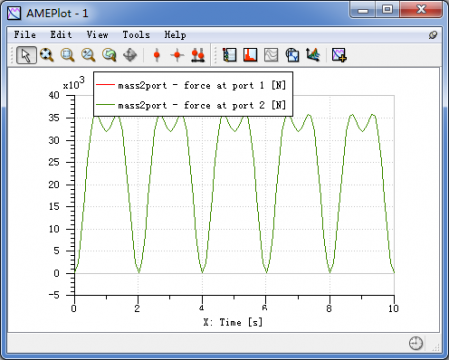This screenshot has height=360, width=449.
Task: Click the undo zoom magnifier icon
Action: [109, 55]
